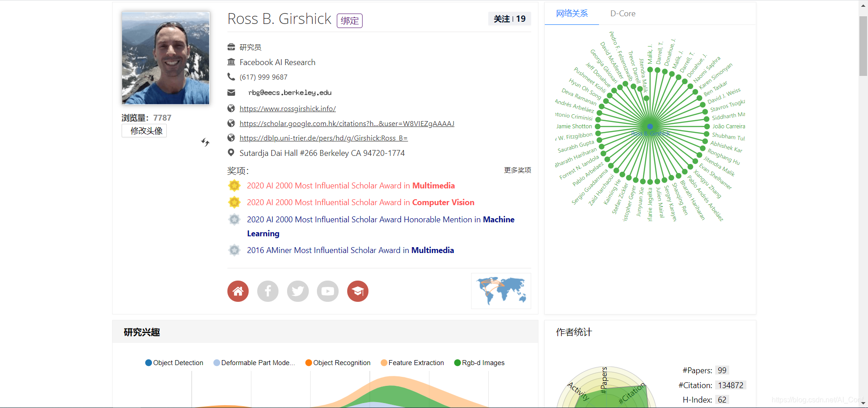Toggle Object Detection legend item
868x408 pixels.
pyautogui.click(x=174, y=363)
